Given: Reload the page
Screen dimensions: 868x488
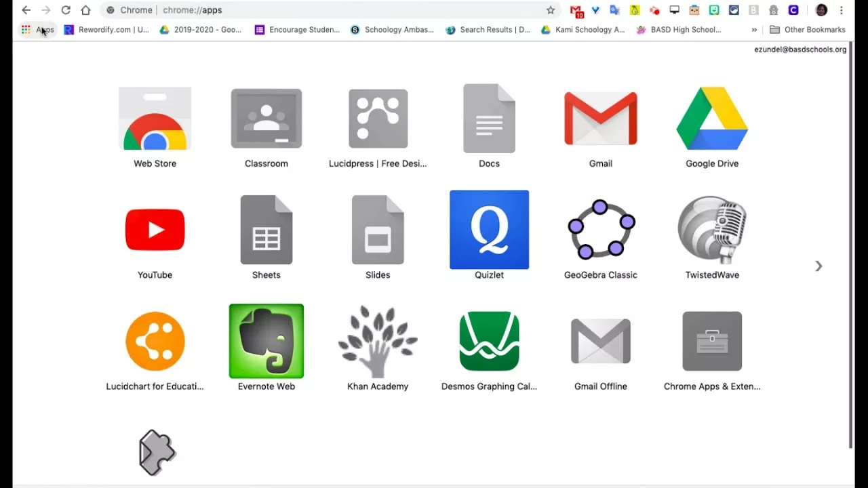Looking at the screenshot, I should click(x=66, y=9).
